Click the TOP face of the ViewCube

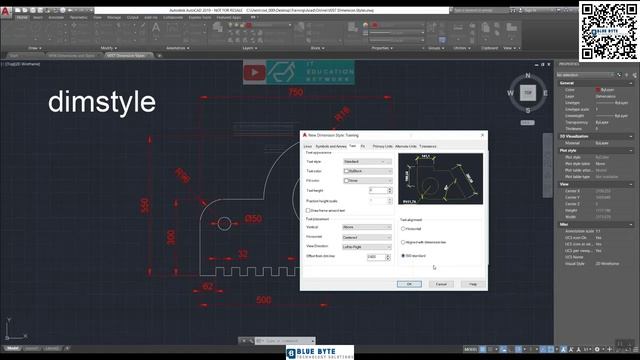528,93
